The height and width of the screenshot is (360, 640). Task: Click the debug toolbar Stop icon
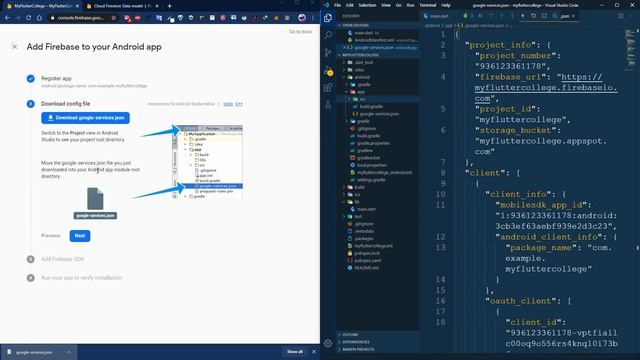[x=544, y=16]
